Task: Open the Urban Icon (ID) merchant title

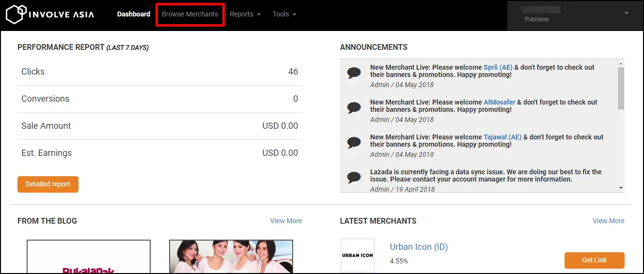Action: coord(419,247)
